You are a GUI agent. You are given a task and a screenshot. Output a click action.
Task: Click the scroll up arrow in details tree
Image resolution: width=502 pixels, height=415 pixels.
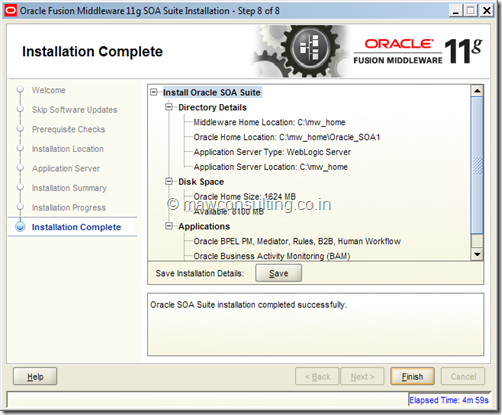pos(477,91)
